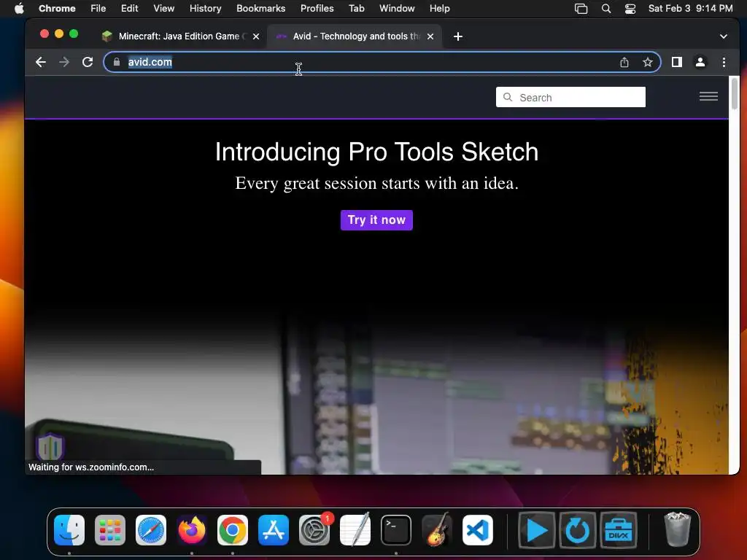Open the Bookmarks menu
The image size is (747, 560).
tap(260, 9)
